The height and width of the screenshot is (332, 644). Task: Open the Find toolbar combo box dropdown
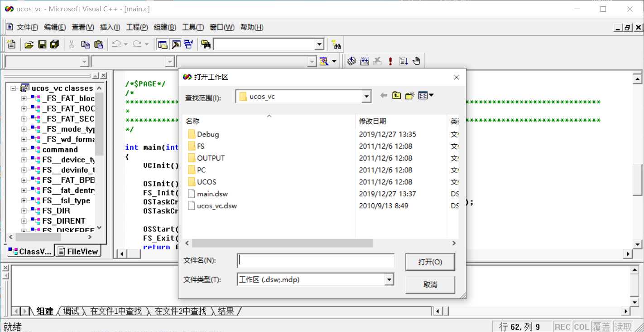(320, 44)
